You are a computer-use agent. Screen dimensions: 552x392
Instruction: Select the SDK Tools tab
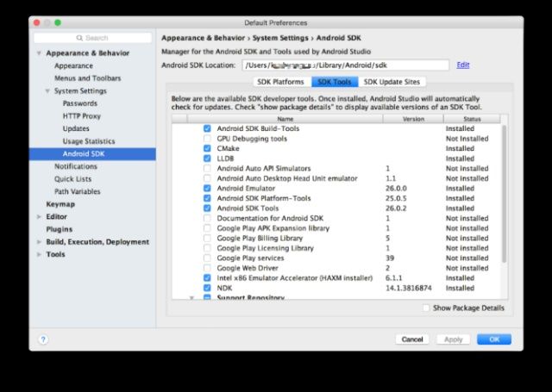pos(335,82)
